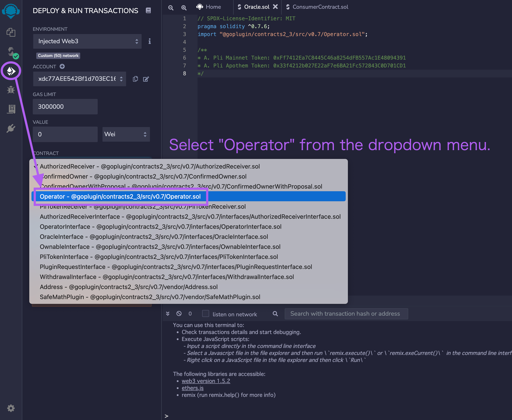Open the Plugin Manager sidebar icon
The width and height of the screenshot is (512, 420).
[x=11, y=128]
